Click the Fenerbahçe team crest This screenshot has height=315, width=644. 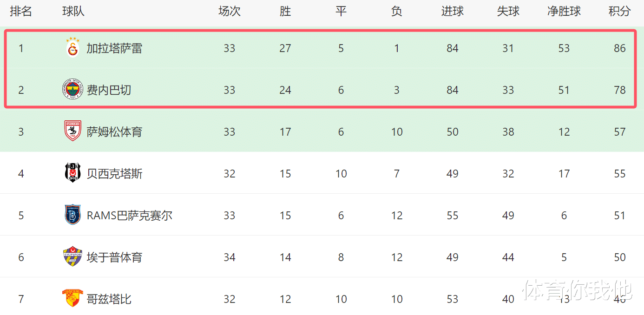coord(72,90)
